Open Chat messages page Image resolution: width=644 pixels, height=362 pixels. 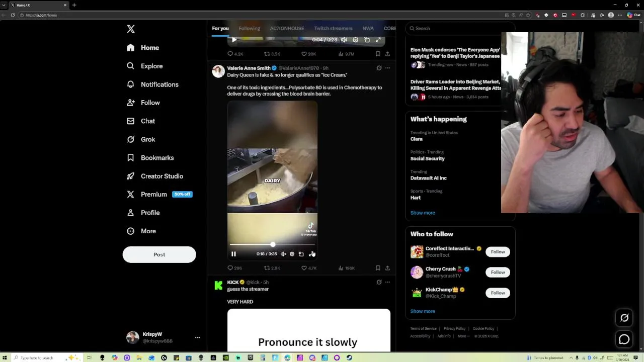click(141, 121)
